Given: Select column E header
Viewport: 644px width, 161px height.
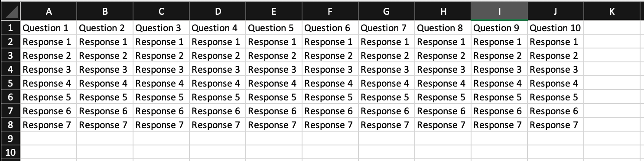Looking at the screenshot, I should click(x=274, y=12).
